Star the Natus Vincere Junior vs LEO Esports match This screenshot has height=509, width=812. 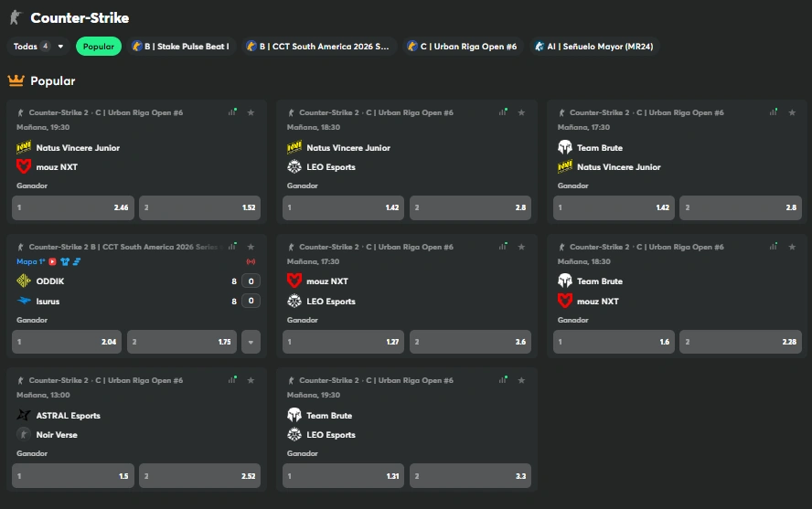pos(521,112)
